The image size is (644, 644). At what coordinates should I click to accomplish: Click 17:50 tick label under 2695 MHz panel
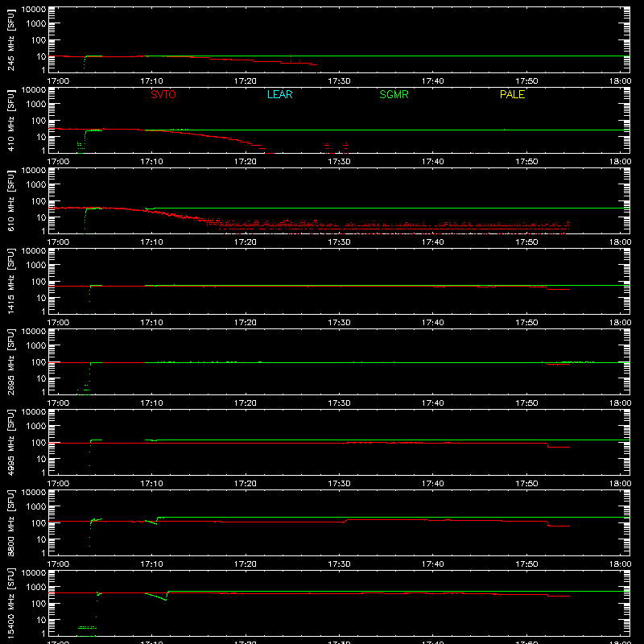(x=526, y=403)
